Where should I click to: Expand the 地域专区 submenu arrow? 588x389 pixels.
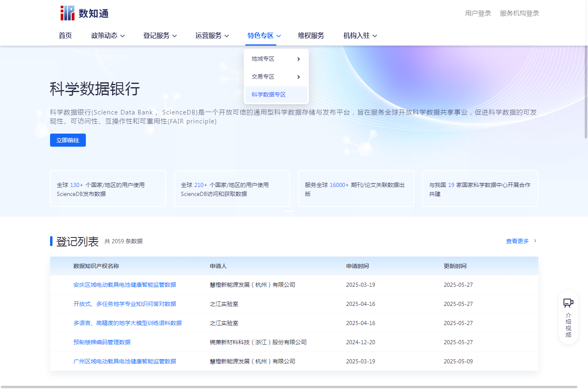pos(298,59)
